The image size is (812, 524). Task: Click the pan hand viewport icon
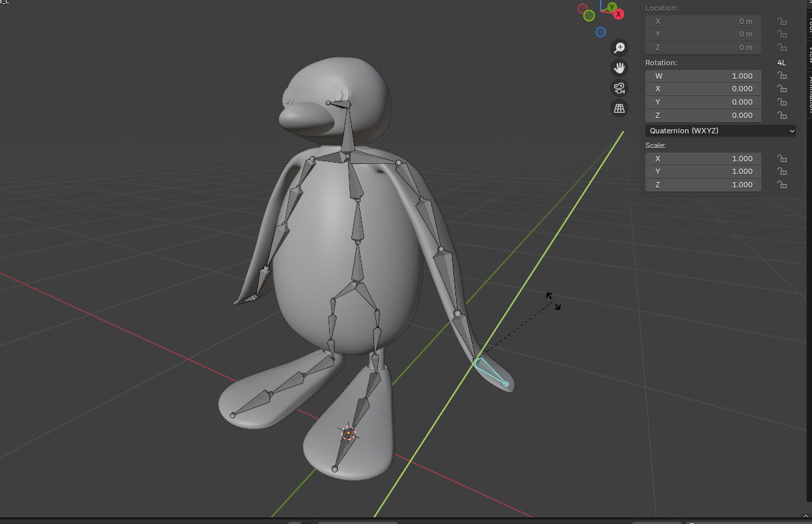point(619,67)
